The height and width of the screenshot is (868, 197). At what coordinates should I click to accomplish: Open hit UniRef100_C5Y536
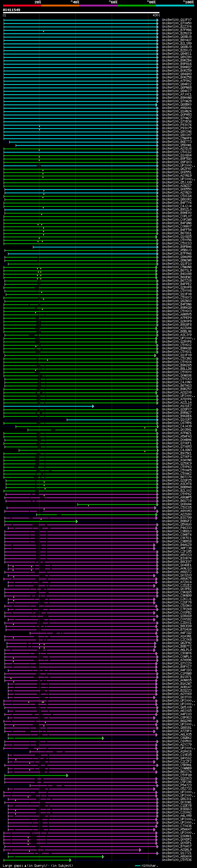pos(176,860)
